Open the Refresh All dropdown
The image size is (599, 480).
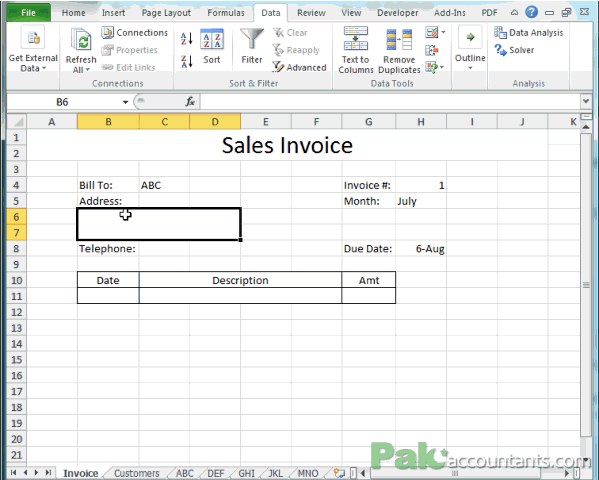(81, 51)
